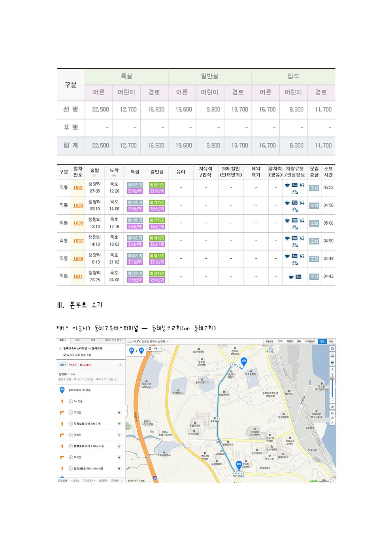Viewport: 392px width, 555px height.
Task: Collapse the 경로1 route details
Action: click(120, 365)
